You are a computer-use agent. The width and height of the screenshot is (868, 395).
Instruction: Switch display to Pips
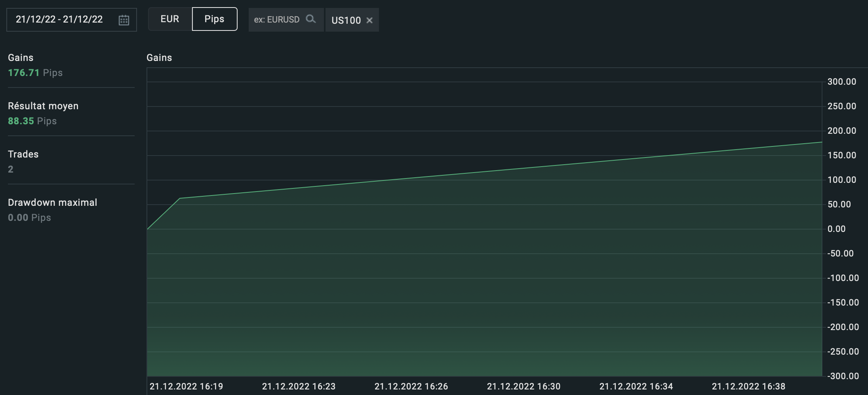click(215, 19)
